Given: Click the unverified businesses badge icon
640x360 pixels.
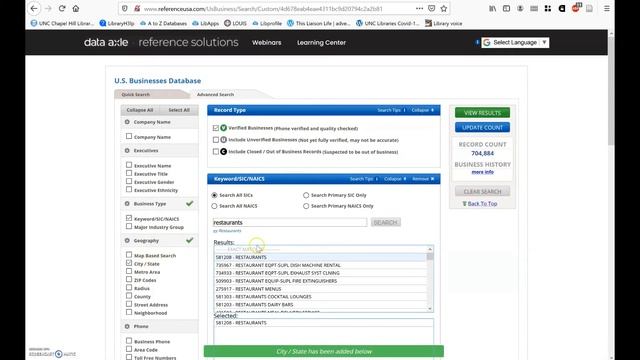Looking at the screenshot, I should pyautogui.click(x=224, y=140).
